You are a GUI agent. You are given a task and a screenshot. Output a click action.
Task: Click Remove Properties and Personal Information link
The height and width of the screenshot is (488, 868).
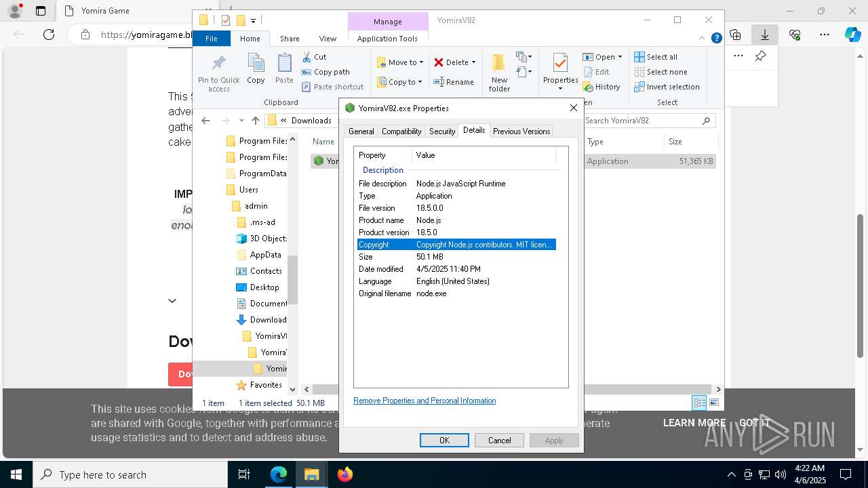coord(425,401)
